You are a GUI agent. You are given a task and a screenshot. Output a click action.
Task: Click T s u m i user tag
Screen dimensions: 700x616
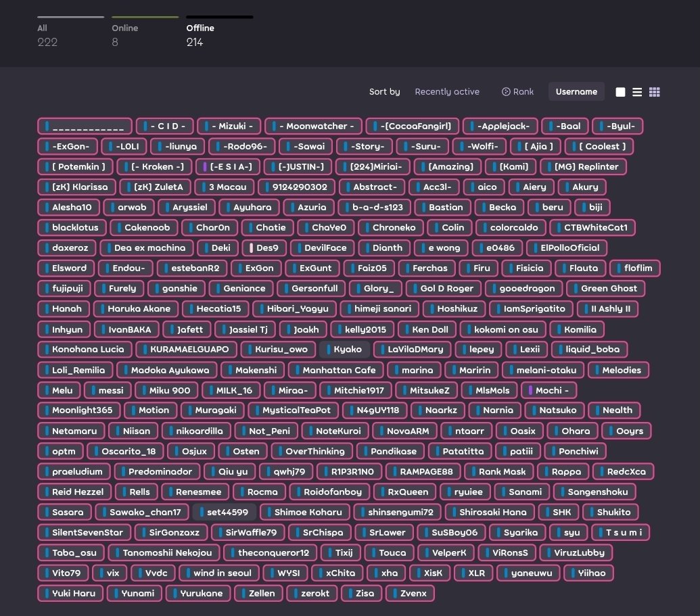tap(621, 533)
